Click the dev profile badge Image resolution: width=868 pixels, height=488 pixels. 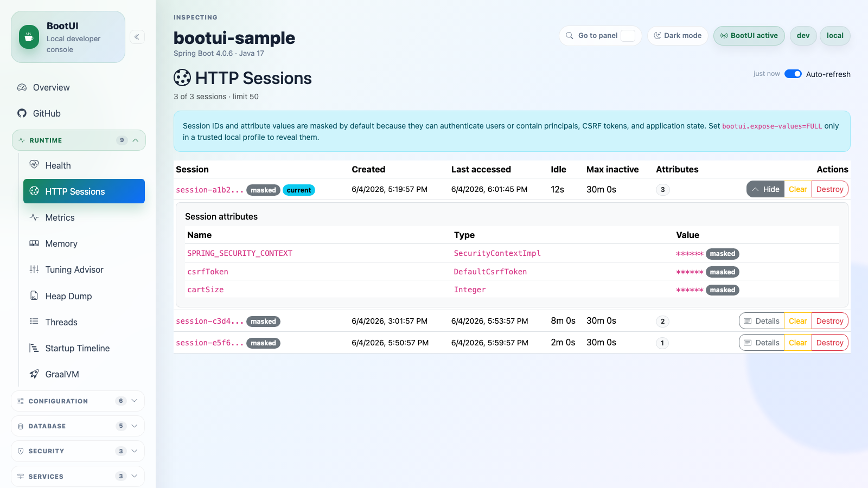point(803,36)
